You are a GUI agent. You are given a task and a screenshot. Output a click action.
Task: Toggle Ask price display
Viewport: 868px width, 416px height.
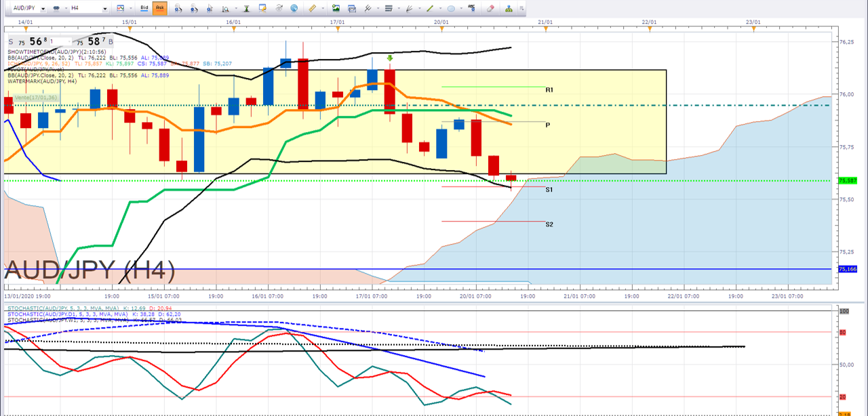160,8
